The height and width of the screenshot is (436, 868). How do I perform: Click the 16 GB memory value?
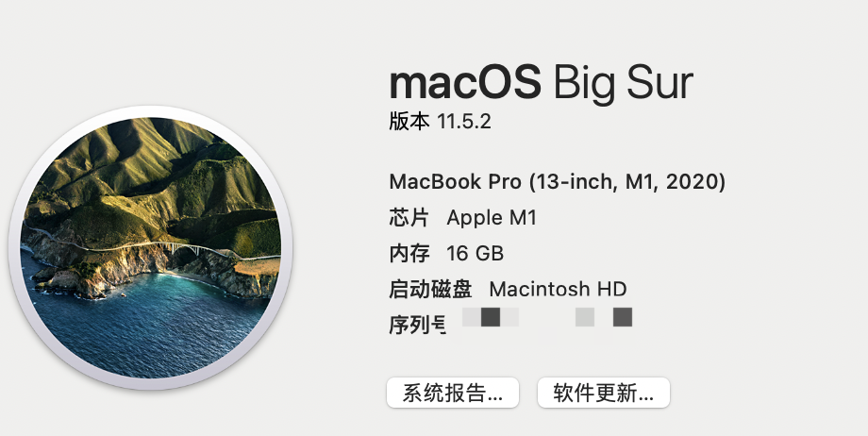pos(475,254)
